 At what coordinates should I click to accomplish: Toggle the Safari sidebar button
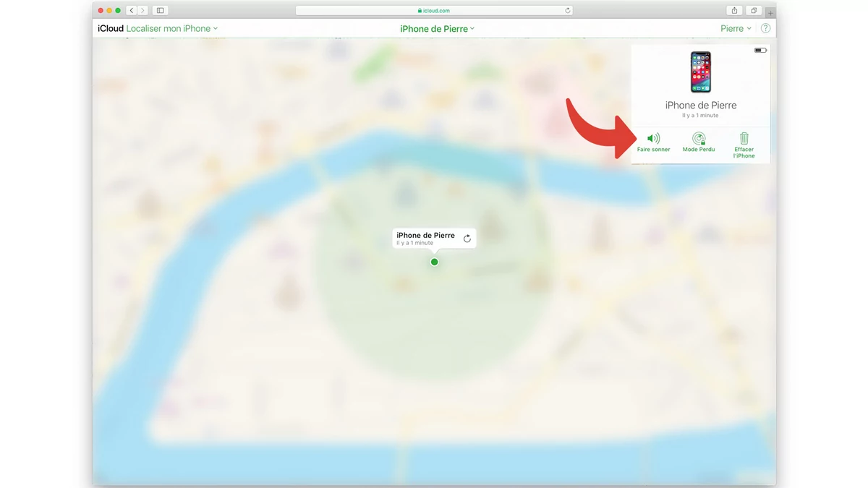click(x=161, y=10)
